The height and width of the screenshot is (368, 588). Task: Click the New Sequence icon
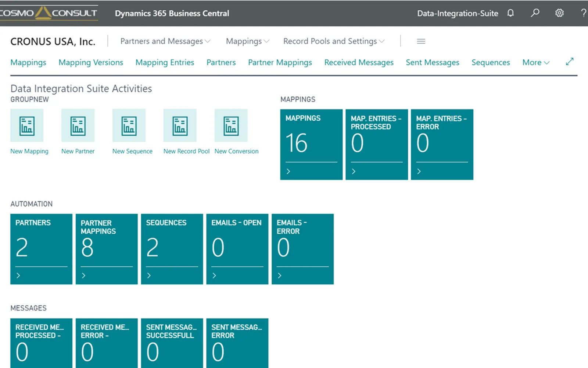point(129,125)
